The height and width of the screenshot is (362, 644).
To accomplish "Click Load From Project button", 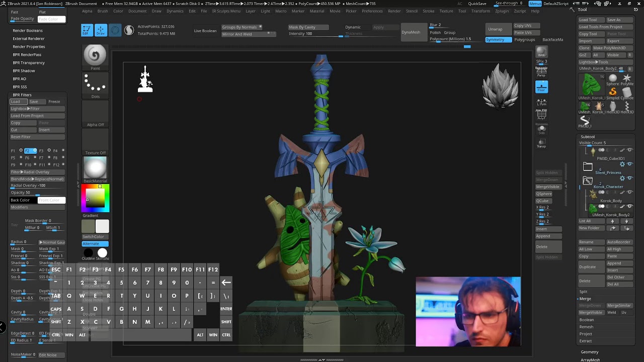I will 37,116.
